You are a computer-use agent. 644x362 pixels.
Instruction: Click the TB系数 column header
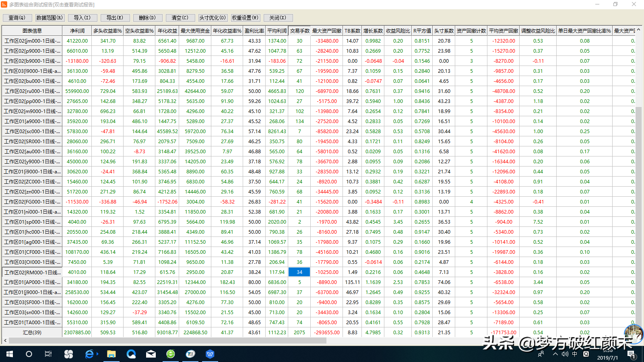[x=353, y=31]
